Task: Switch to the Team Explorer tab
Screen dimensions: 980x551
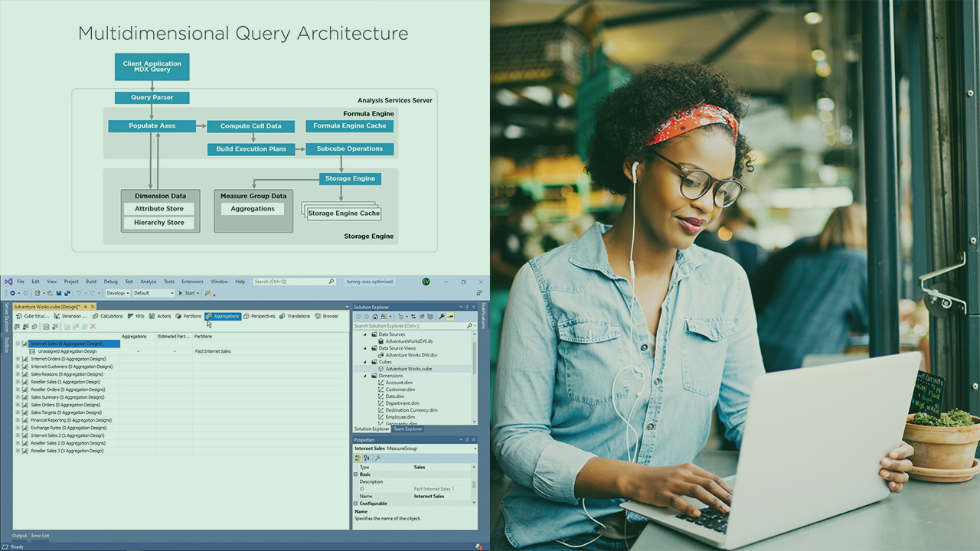Action: pyautogui.click(x=408, y=429)
